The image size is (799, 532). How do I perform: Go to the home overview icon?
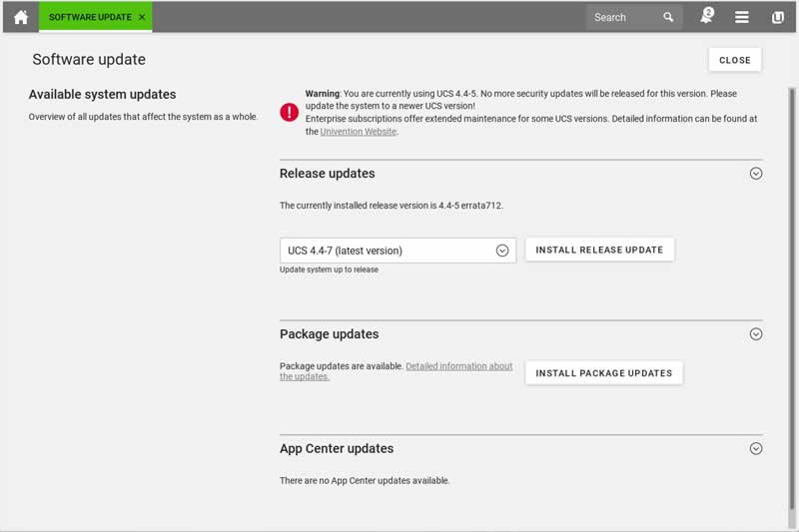coord(20,17)
